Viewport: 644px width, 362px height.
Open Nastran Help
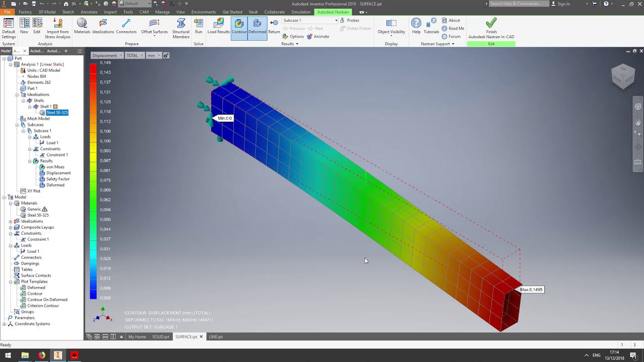416,26
